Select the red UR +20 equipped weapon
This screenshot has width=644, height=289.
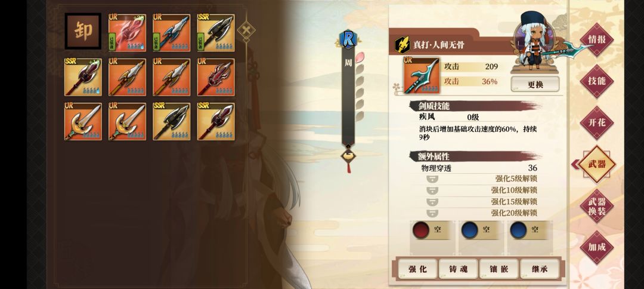click(x=128, y=33)
